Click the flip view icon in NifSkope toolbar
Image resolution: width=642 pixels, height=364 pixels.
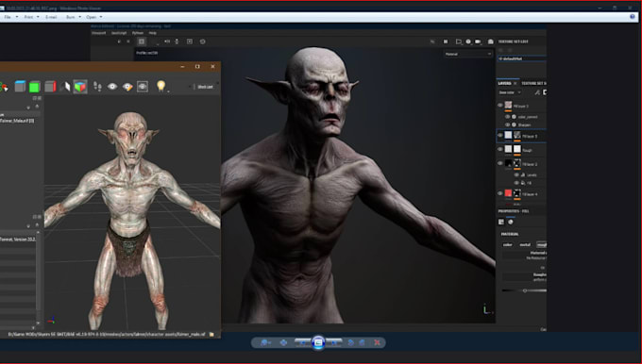pos(65,87)
